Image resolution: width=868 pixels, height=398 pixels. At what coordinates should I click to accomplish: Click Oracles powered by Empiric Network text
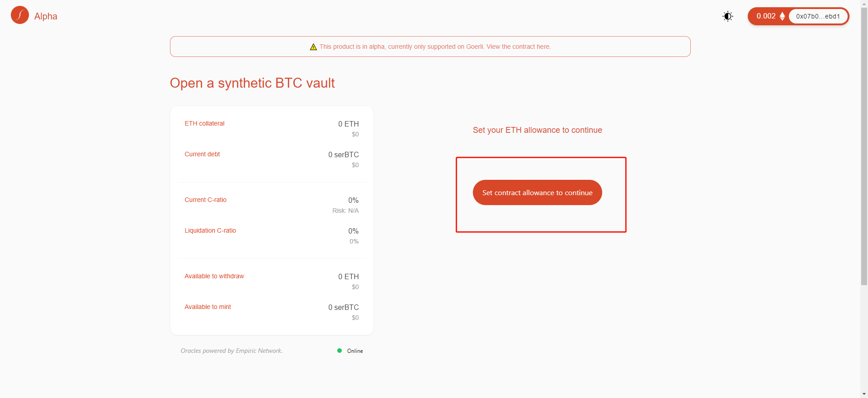(231, 351)
